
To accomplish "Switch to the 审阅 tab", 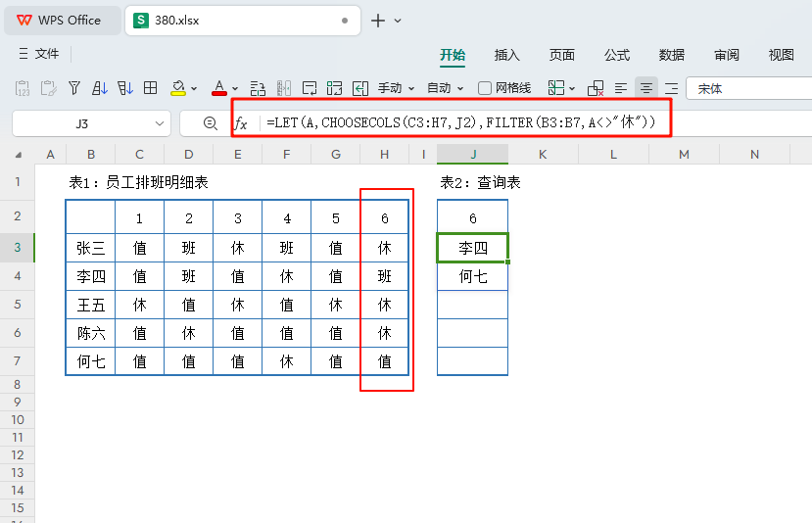I will [x=727, y=55].
